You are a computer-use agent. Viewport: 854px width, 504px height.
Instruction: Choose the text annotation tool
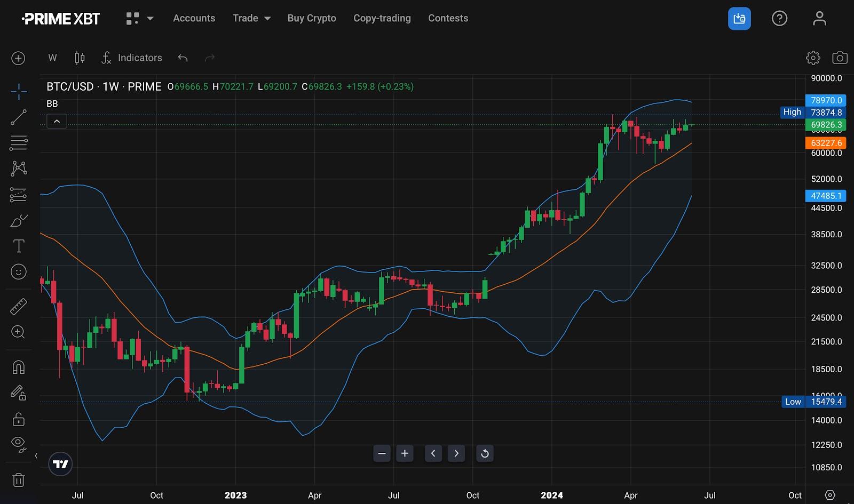(x=19, y=246)
